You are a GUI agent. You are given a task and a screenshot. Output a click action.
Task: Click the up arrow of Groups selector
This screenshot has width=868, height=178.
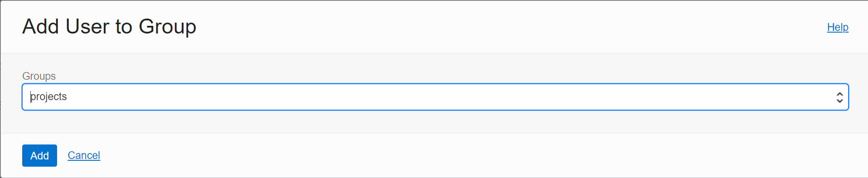point(839,94)
